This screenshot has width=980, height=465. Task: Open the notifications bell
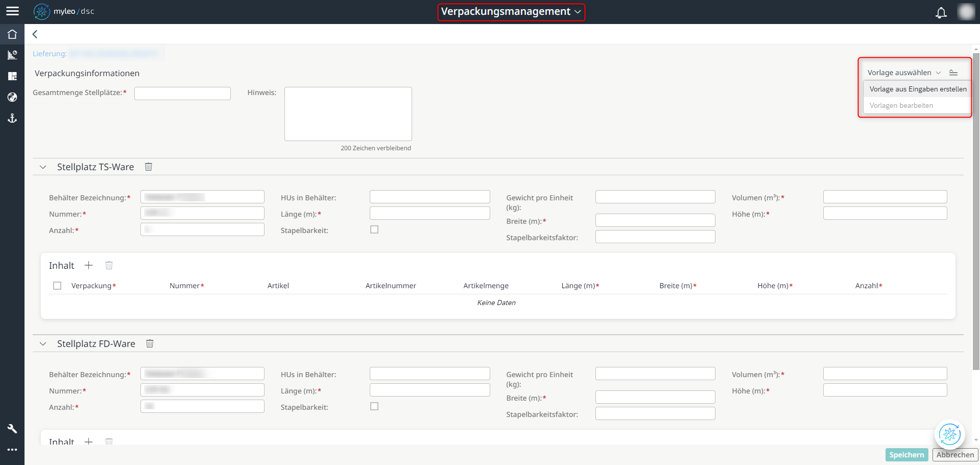tap(941, 12)
